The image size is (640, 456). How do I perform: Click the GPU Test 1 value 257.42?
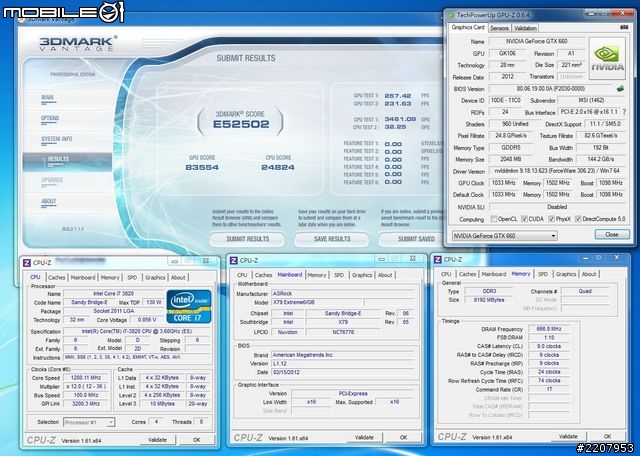[x=398, y=96]
